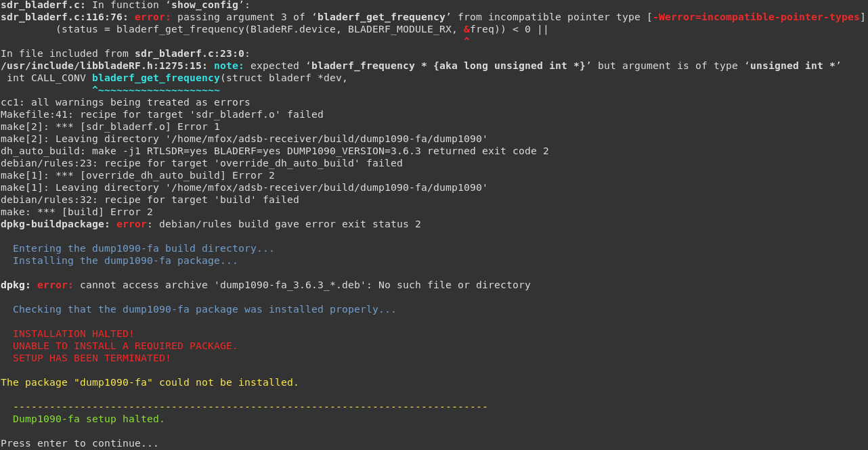The width and height of the screenshot is (868, 450).
Task: Click 'debian/rules:23: recipe for target' line
Action: (202, 163)
